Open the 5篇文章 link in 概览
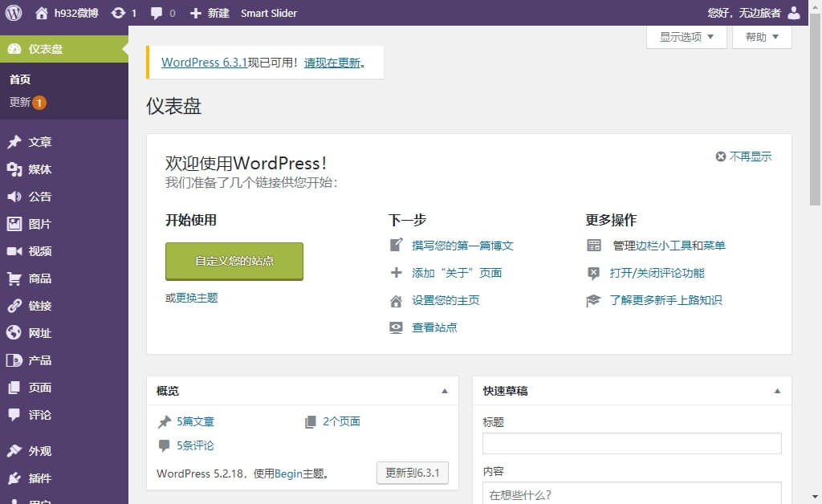This screenshot has width=822, height=504. pyautogui.click(x=195, y=421)
